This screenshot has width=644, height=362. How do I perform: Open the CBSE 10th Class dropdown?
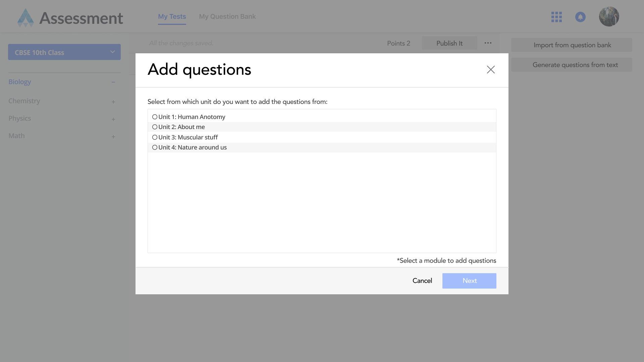point(64,52)
